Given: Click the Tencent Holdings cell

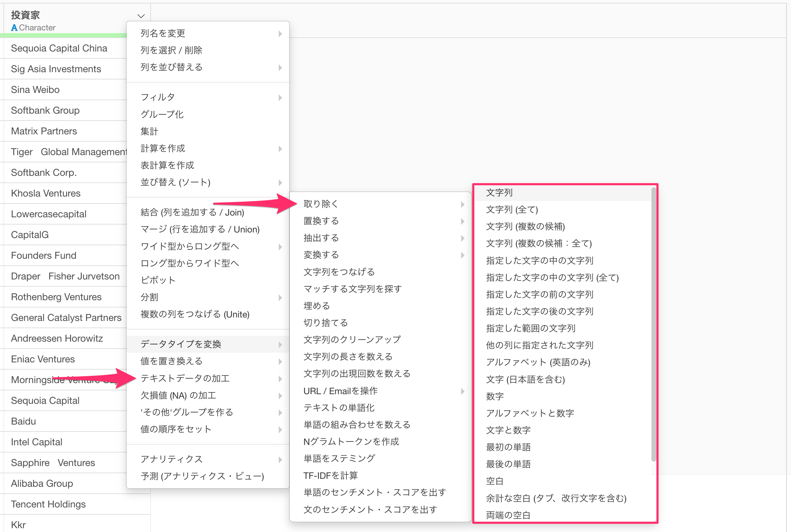Looking at the screenshot, I should point(77,504).
